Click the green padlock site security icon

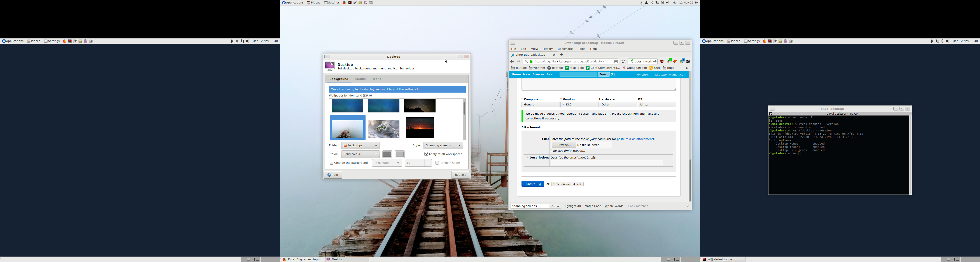tap(532, 62)
